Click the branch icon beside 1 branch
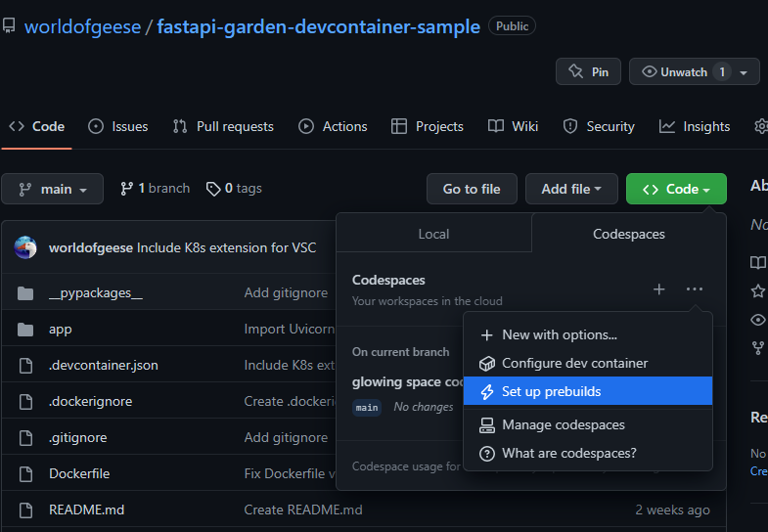768x532 pixels. pos(126,189)
